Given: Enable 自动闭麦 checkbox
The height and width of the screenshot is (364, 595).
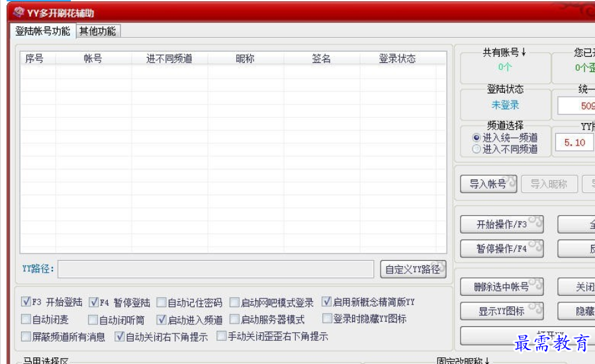Looking at the screenshot, I should [26, 319].
